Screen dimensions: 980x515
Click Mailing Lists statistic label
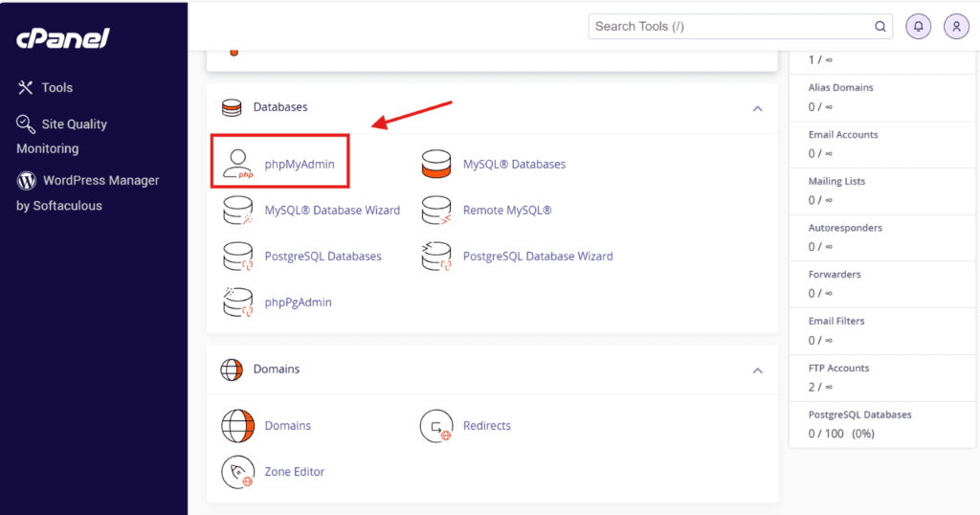pyautogui.click(x=836, y=181)
